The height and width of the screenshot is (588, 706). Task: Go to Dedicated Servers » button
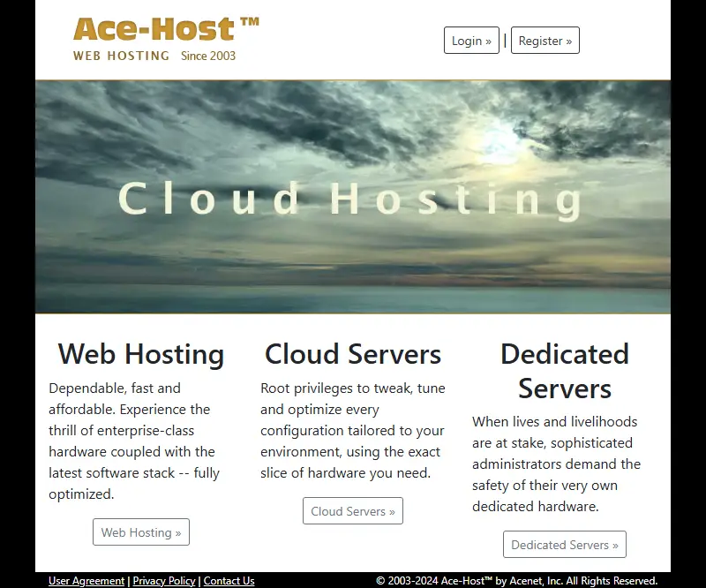pos(565,544)
